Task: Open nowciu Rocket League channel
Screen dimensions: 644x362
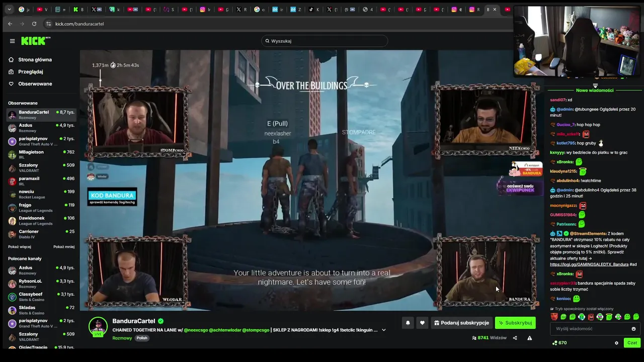Action: (x=41, y=194)
